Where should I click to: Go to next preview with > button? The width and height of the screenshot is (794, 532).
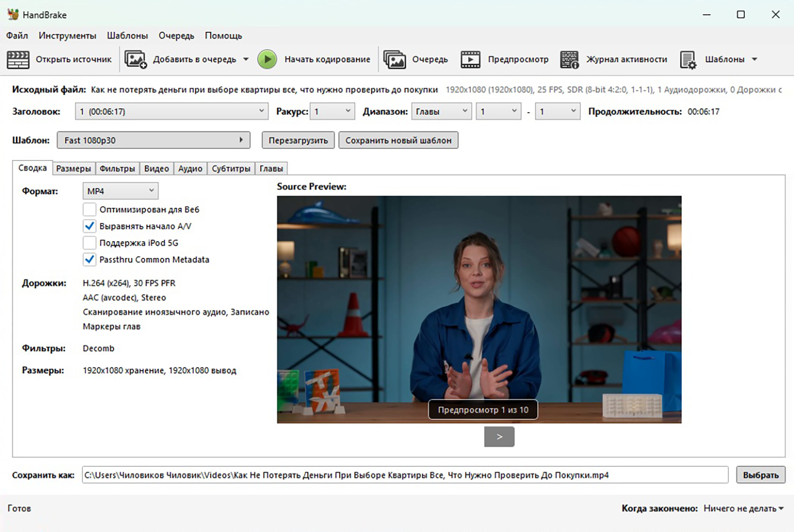pyautogui.click(x=499, y=436)
